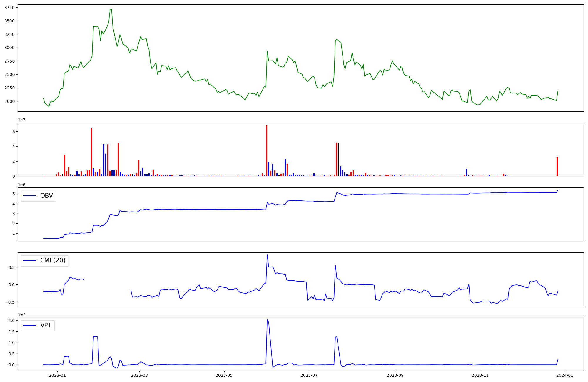
Task: Click the CMF(20) legend label
Action: pos(53,261)
